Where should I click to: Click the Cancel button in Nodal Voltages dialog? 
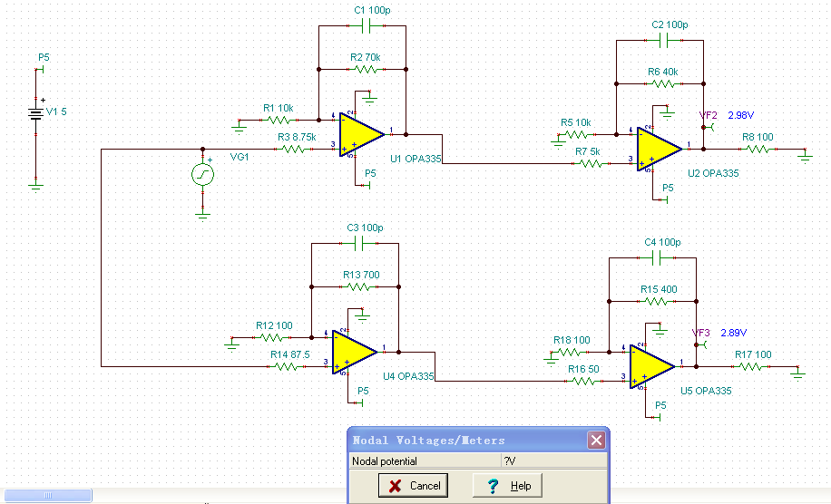tap(414, 486)
